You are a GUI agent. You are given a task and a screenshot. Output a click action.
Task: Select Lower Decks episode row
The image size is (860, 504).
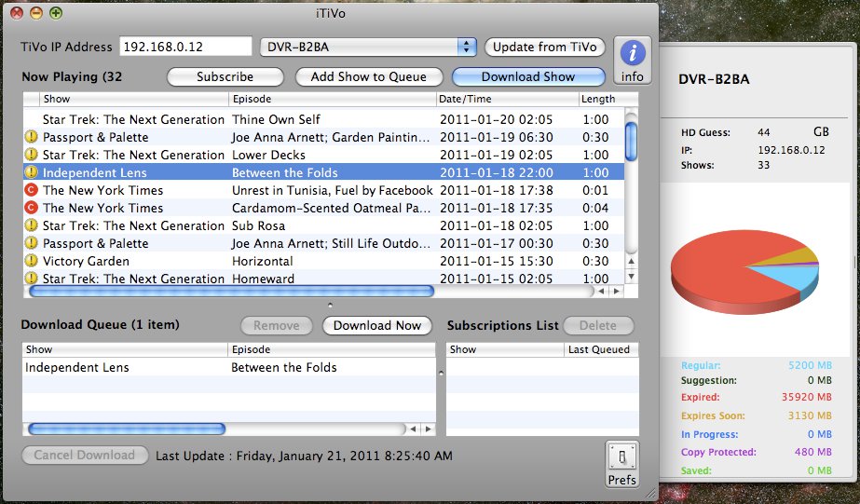point(323,155)
